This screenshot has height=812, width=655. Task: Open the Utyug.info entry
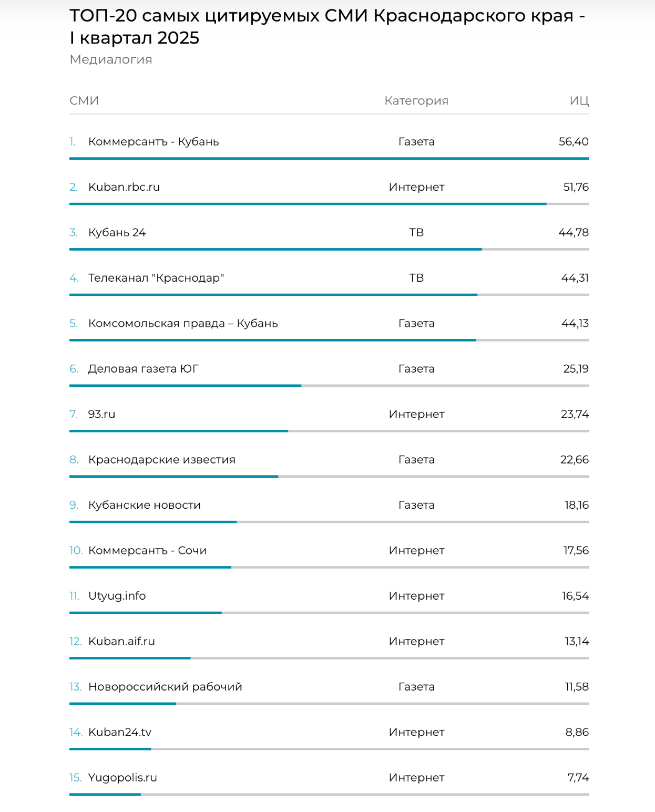coord(117,596)
